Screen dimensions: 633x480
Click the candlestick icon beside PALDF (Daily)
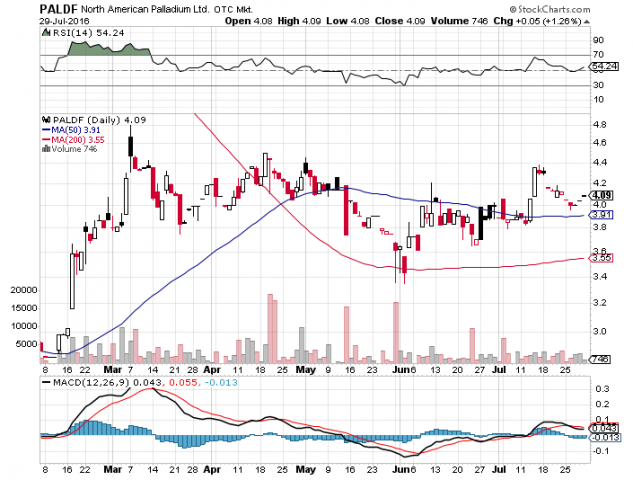tap(46, 120)
